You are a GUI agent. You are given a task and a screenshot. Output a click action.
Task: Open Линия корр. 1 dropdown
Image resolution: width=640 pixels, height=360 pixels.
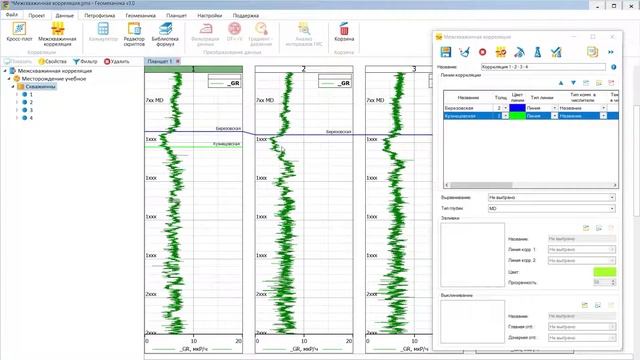pyautogui.click(x=582, y=249)
